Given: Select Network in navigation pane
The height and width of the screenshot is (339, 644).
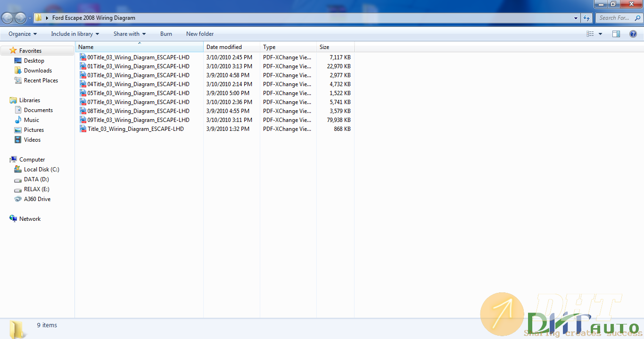Looking at the screenshot, I should tap(30, 219).
